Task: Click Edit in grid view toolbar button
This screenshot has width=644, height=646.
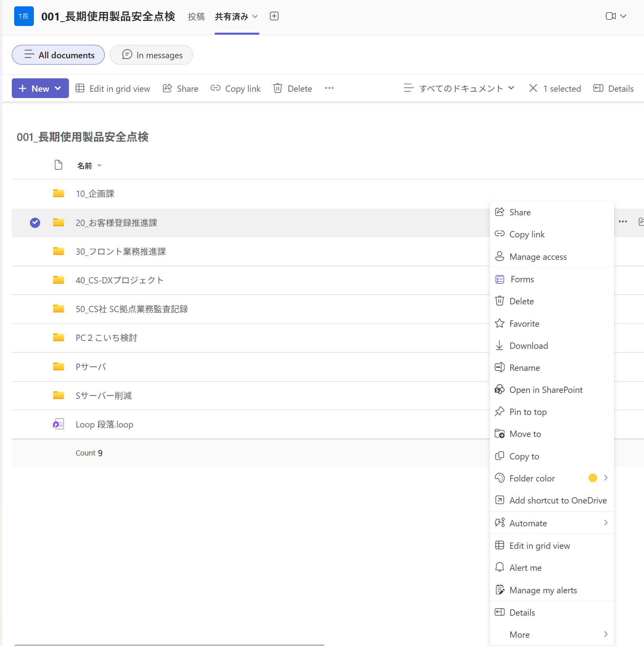Action: [113, 89]
